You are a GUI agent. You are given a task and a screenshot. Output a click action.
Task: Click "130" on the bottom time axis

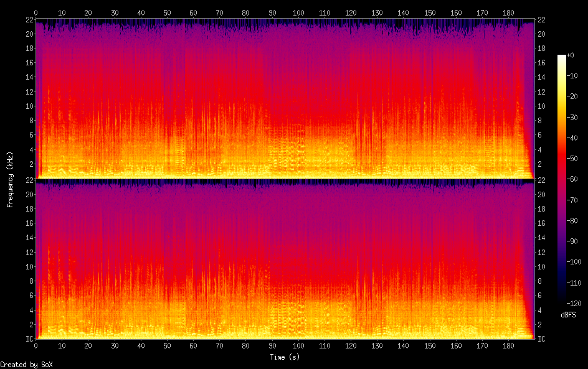pos(377,346)
